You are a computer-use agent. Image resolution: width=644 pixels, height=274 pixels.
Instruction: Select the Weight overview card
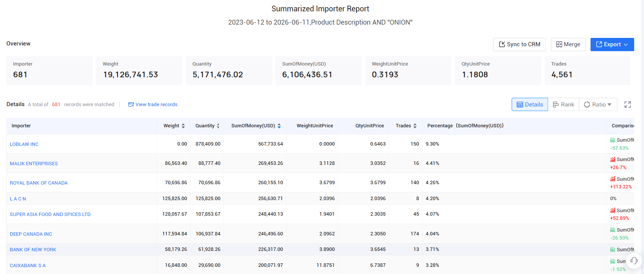[139, 70]
